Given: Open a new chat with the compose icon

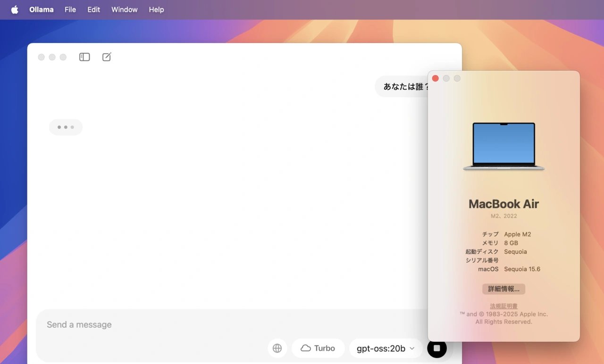Looking at the screenshot, I should [x=106, y=57].
